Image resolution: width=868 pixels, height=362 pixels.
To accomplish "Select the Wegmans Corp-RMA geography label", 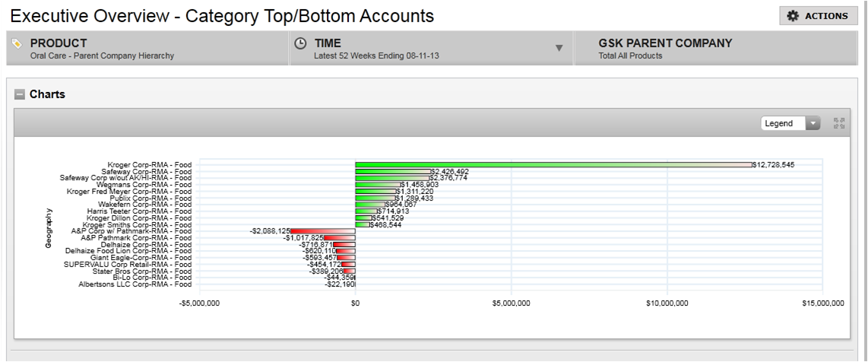I will 144,185.
